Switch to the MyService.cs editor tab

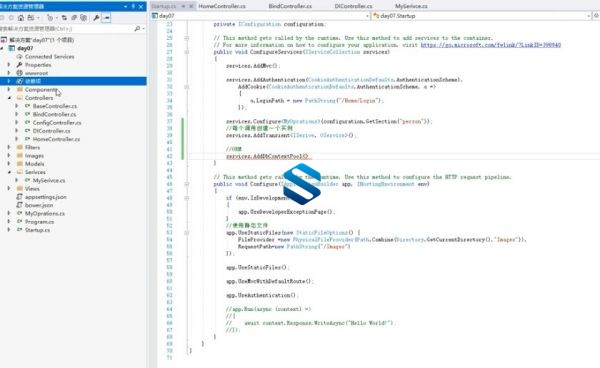click(x=411, y=6)
